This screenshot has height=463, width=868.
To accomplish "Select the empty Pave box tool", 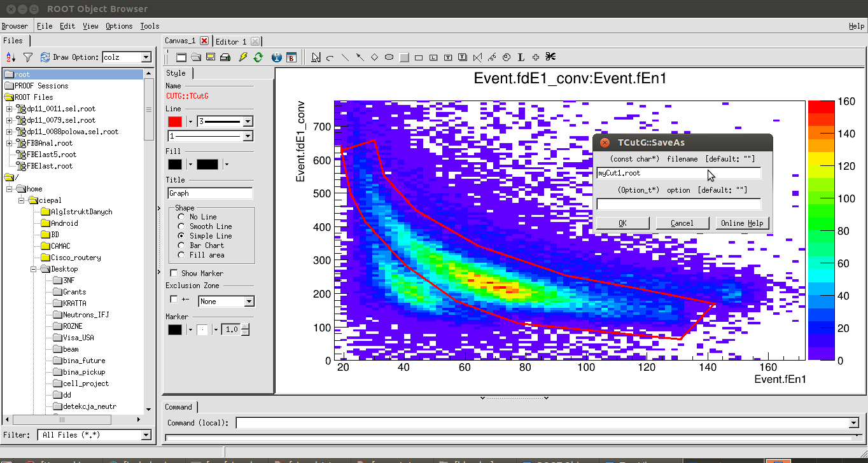I will pos(419,57).
